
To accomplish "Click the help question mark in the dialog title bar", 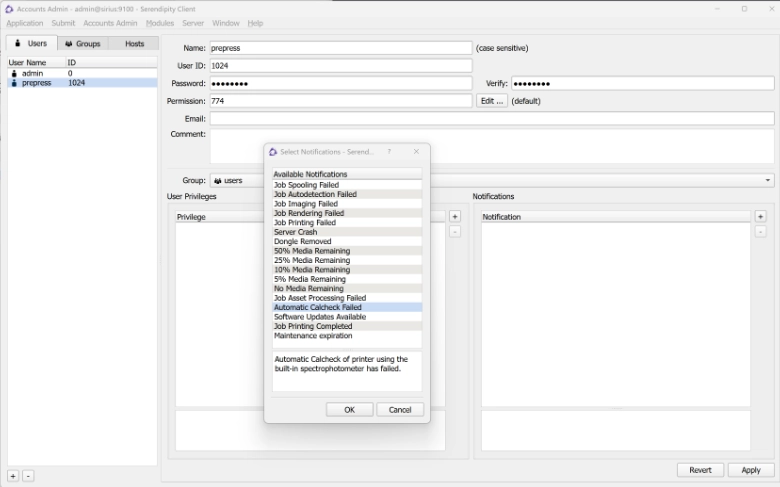I will [x=389, y=152].
